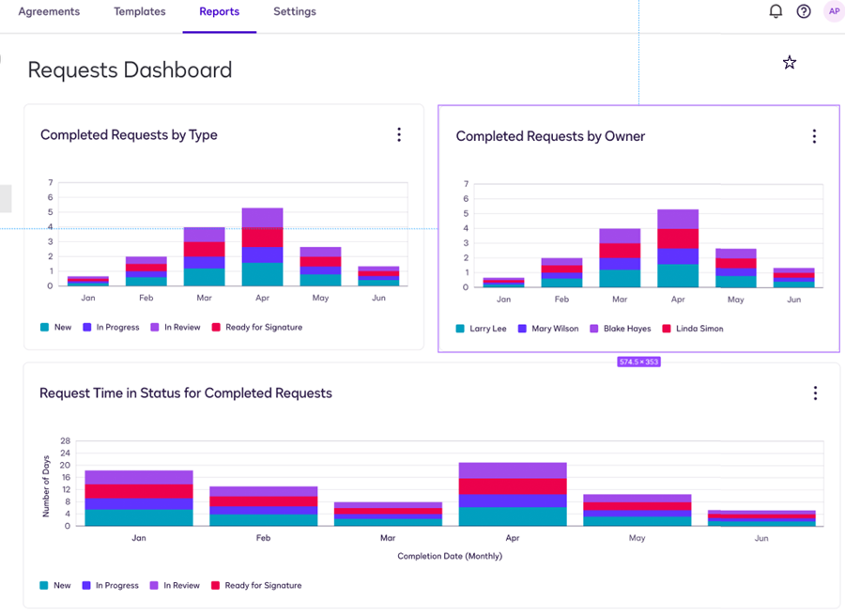Select the Feb bar in Request Time in Status
Viewport: 845px width, 616px height.
pyautogui.click(x=264, y=506)
